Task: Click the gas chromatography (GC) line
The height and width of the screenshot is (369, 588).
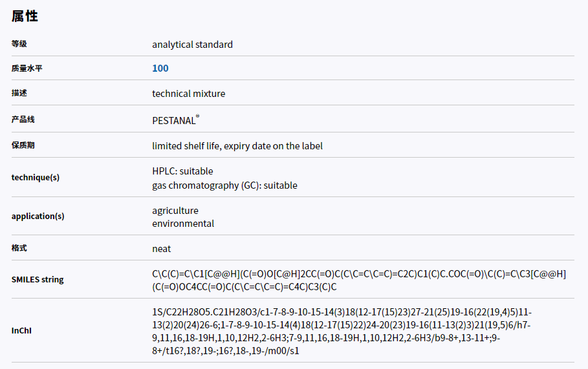Action: click(224, 185)
